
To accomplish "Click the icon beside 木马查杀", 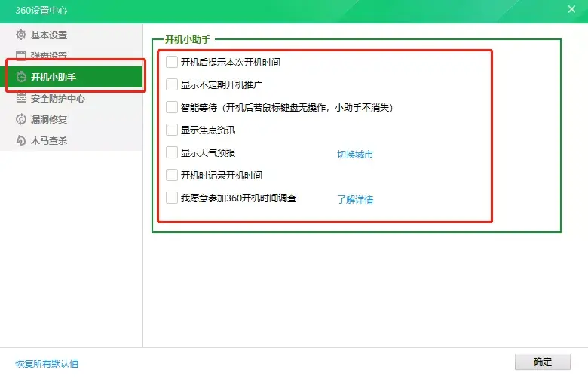I will point(21,141).
